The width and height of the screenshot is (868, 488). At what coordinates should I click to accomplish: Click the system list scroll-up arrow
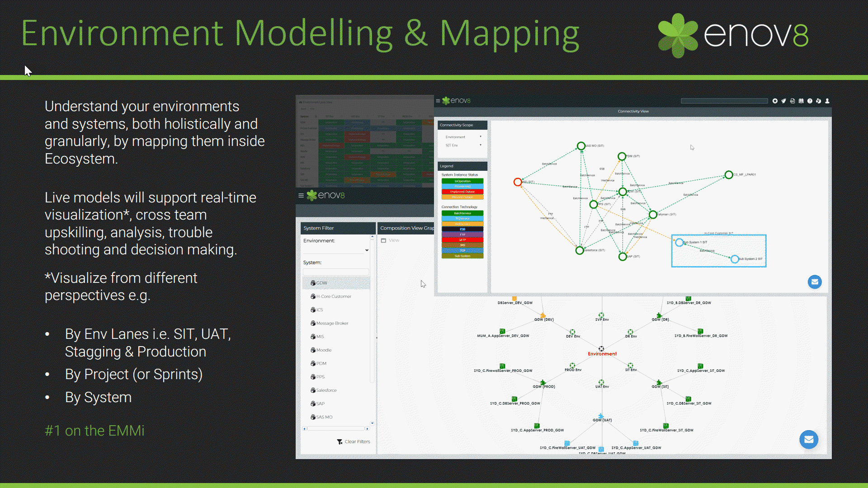click(x=372, y=237)
